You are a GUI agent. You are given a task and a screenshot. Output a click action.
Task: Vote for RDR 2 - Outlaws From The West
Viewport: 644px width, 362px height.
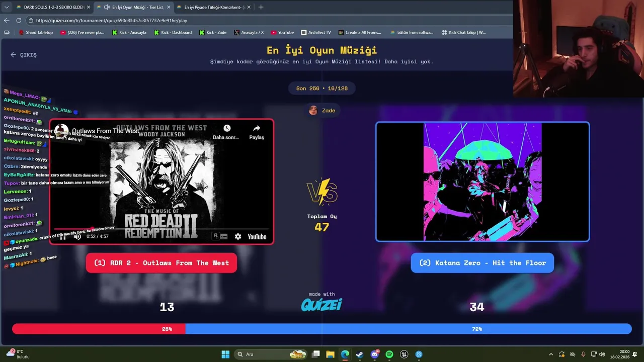click(x=162, y=263)
